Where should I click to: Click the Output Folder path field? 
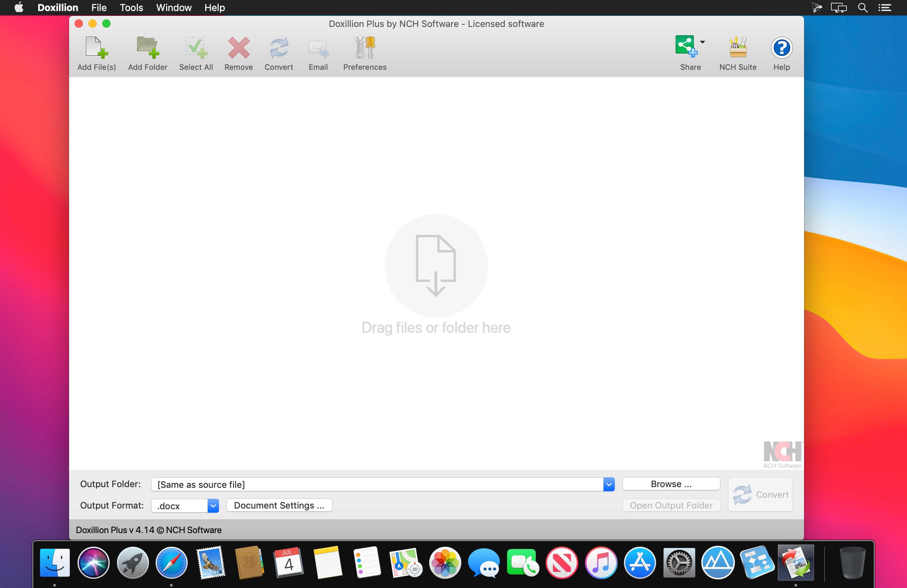point(377,484)
